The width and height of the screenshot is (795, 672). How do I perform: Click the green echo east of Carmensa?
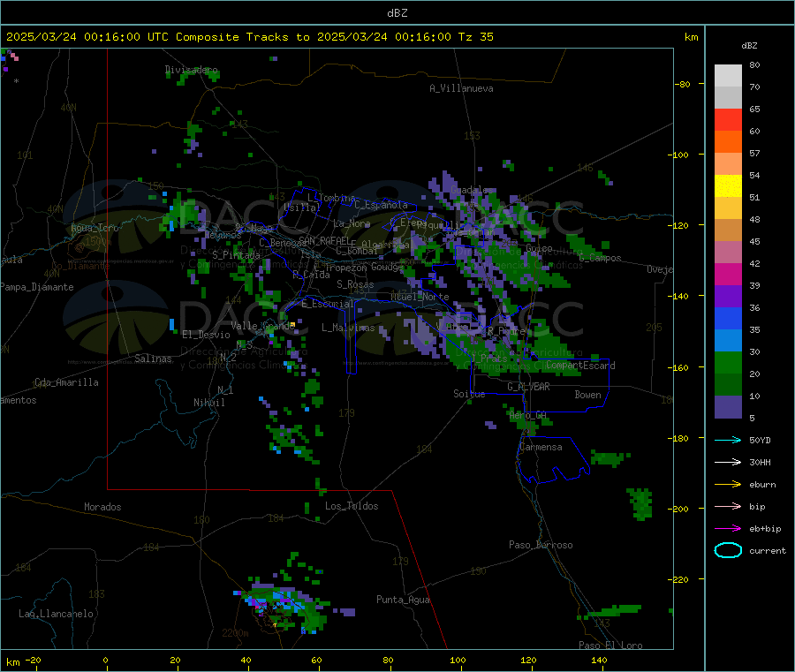tap(609, 458)
